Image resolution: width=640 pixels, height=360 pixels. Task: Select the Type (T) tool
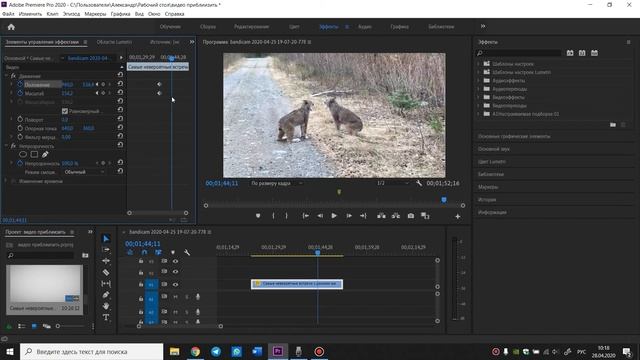[106, 317]
